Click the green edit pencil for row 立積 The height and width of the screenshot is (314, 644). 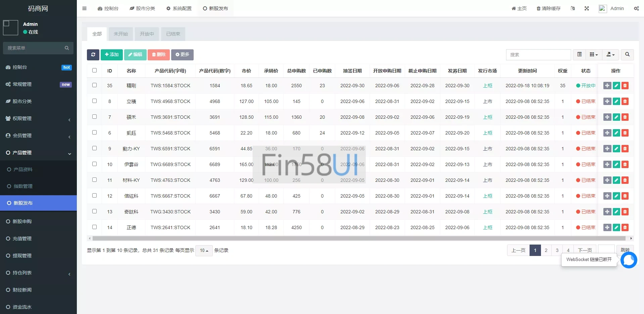click(616, 101)
